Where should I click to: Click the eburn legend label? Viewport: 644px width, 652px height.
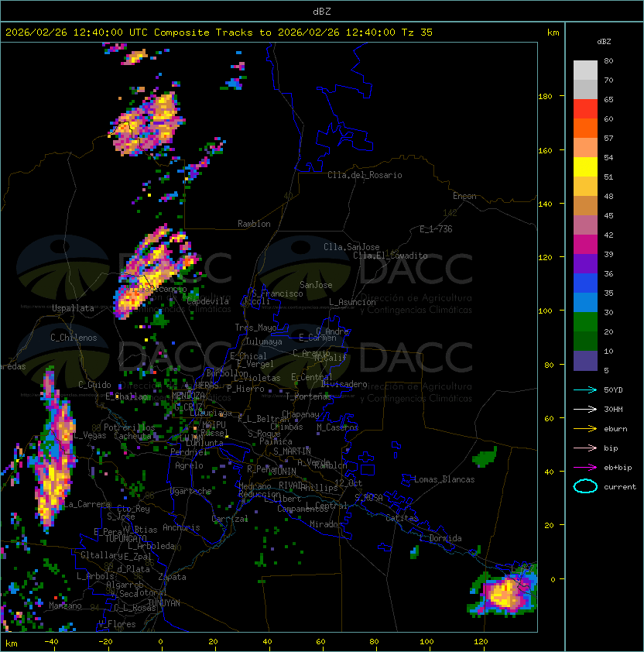click(x=615, y=429)
